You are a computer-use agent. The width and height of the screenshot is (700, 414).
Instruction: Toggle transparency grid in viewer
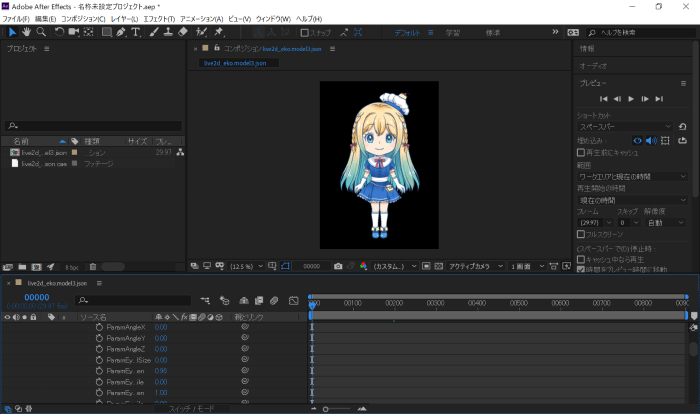pos(439,266)
